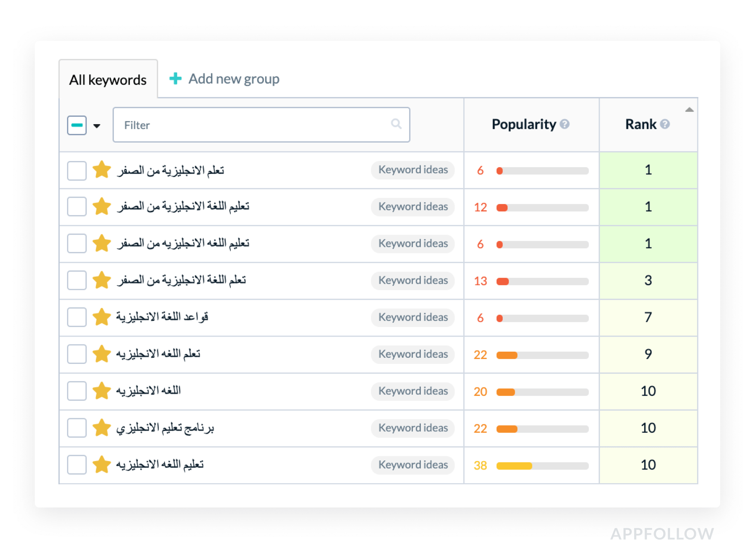Click the search magnifier in Filter box
The height and width of the screenshot is (560, 755).
pos(396,124)
